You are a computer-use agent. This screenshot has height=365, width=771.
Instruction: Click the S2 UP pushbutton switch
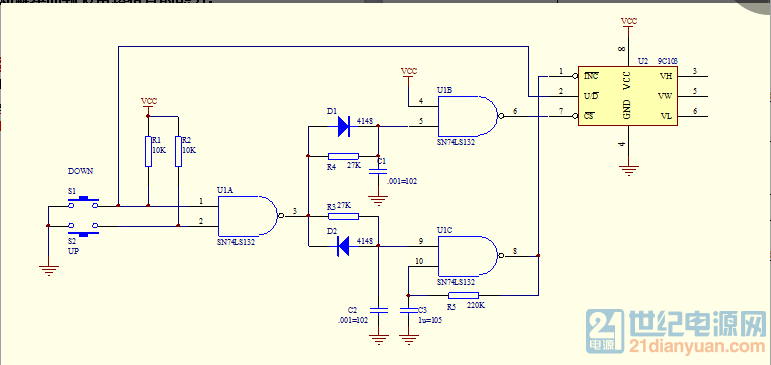pos(83,229)
